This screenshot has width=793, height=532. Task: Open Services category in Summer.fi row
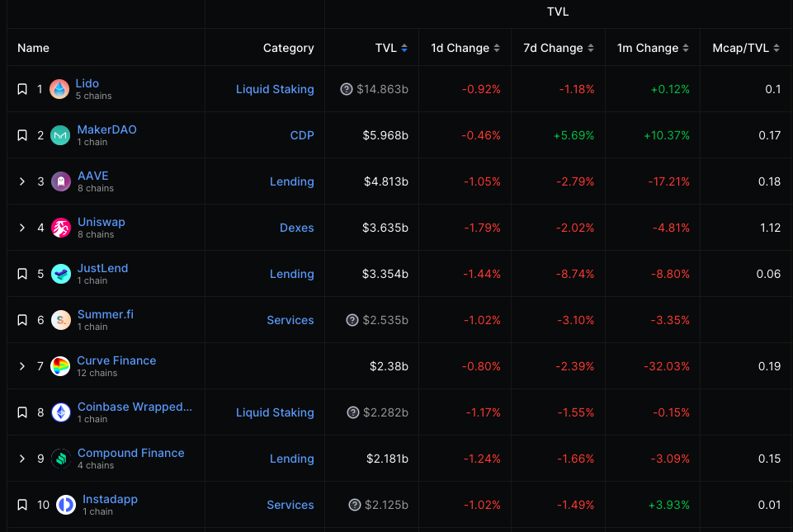click(290, 320)
